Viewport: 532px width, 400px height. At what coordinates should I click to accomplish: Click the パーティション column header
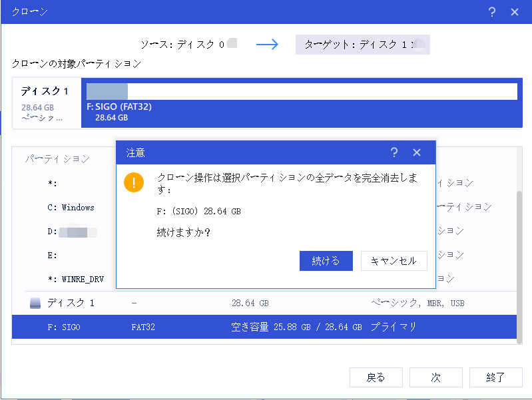coord(57,159)
